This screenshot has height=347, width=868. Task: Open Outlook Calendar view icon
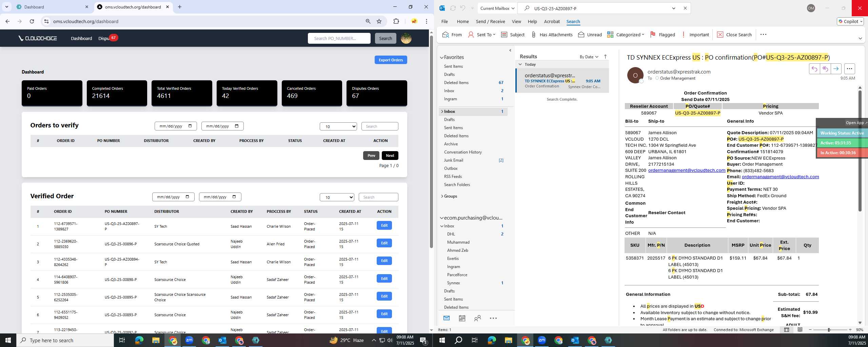click(x=462, y=318)
